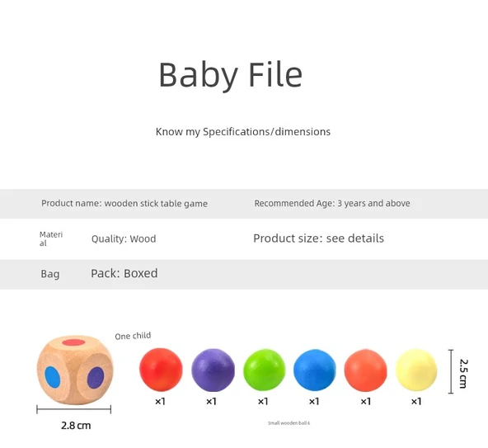Select the first red wooden ball
The height and width of the screenshot is (448, 488).
(161, 370)
